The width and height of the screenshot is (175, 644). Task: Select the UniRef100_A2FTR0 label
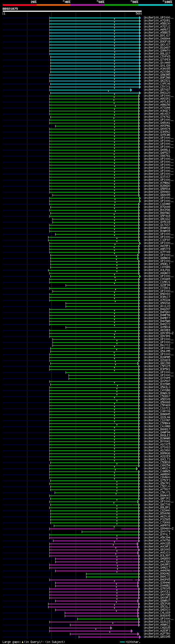click(157, 634)
